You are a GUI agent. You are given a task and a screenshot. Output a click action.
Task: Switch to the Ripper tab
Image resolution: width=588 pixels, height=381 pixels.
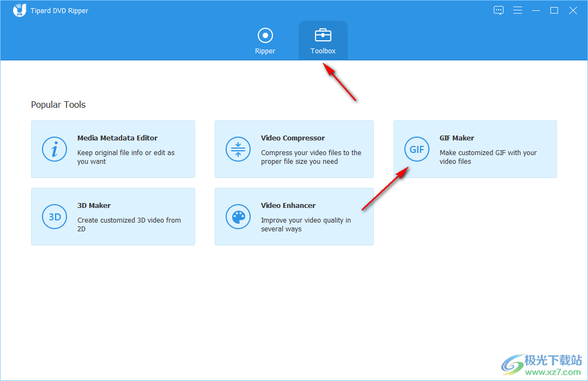coord(265,40)
